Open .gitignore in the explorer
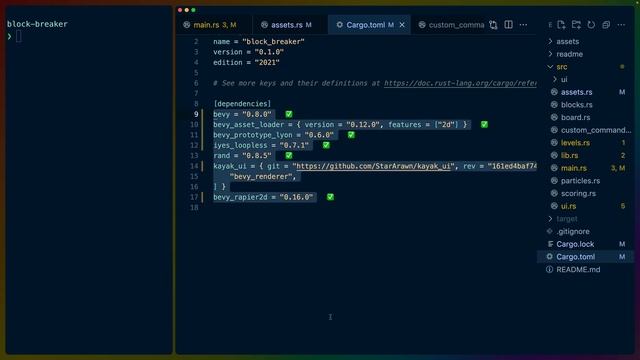Screen dimensions: 640x360 click(x=573, y=231)
